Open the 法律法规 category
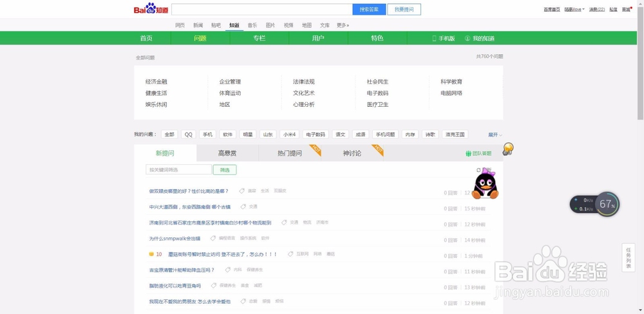 coord(303,82)
